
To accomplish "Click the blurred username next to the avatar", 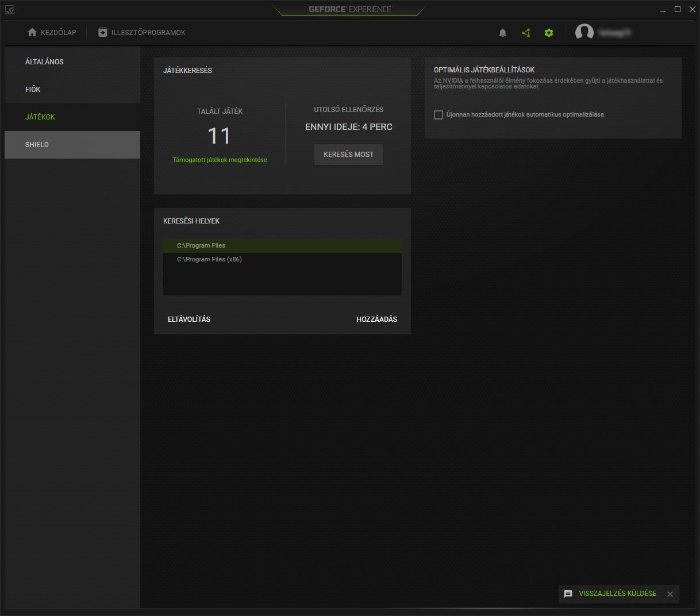I will [x=615, y=33].
